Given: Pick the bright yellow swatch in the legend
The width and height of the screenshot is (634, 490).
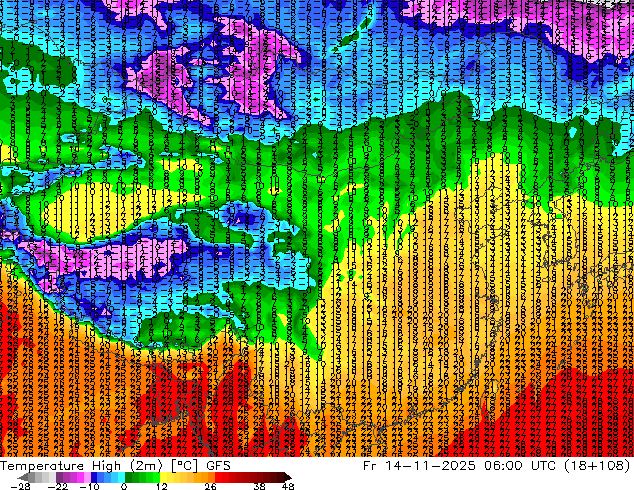Looking at the screenshot, I should [x=163, y=477].
